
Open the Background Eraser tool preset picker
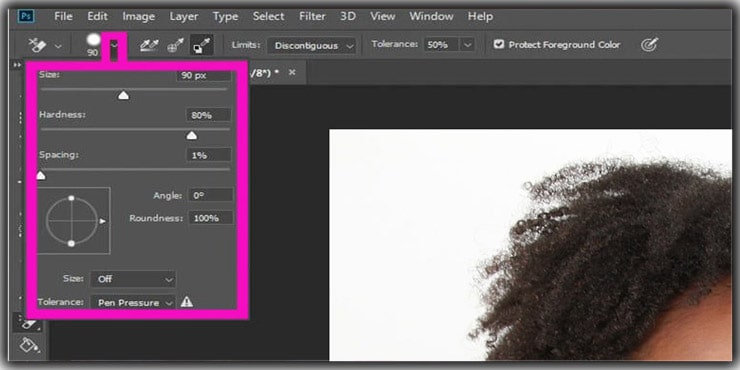click(x=38, y=45)
